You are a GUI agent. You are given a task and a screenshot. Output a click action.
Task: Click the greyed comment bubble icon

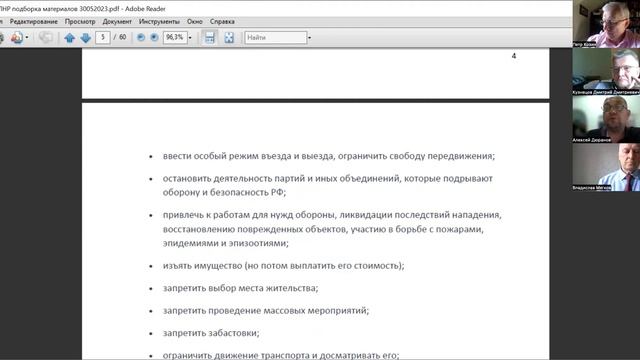[x=46, y=38]
